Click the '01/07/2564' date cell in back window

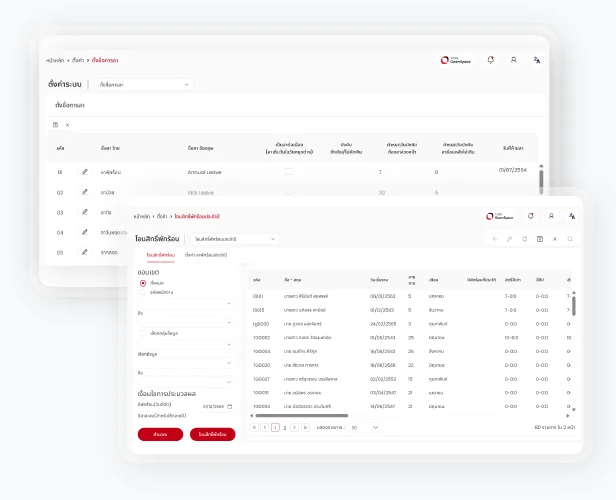click(513, 170)
